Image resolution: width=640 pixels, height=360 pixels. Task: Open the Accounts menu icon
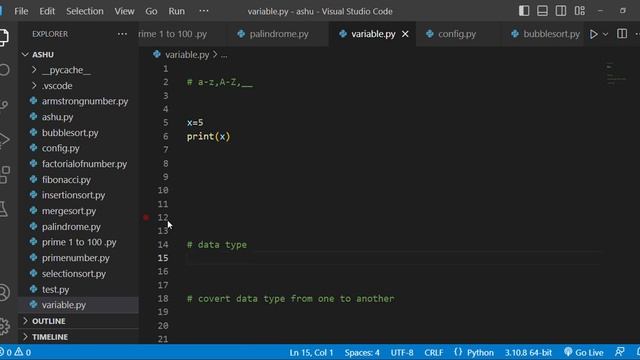(4, 293)
